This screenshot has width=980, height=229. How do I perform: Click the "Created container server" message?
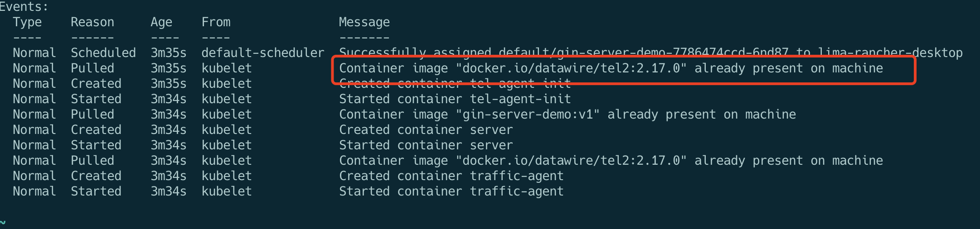click(x=426, y=130)
